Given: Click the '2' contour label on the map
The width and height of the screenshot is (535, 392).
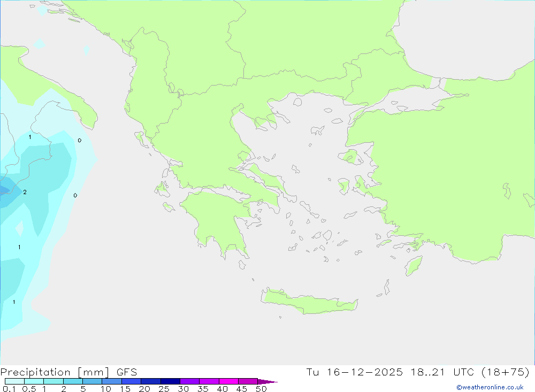Looking at the screenshot, I should (25, 193).
